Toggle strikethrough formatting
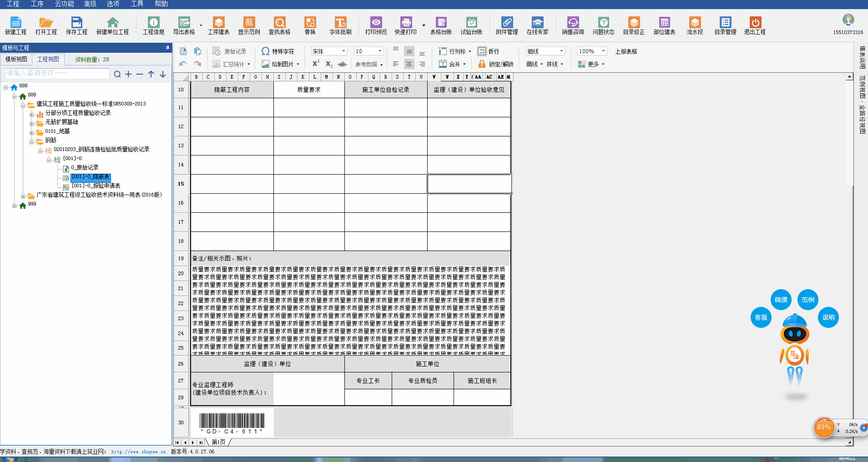The height and width of the screenshot is (462, 868). tap(343, 64)
